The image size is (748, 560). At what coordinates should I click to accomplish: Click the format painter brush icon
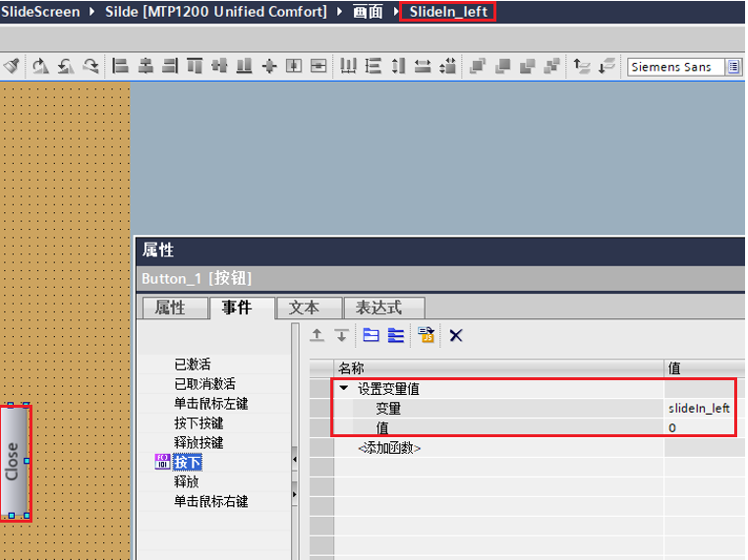11,66
